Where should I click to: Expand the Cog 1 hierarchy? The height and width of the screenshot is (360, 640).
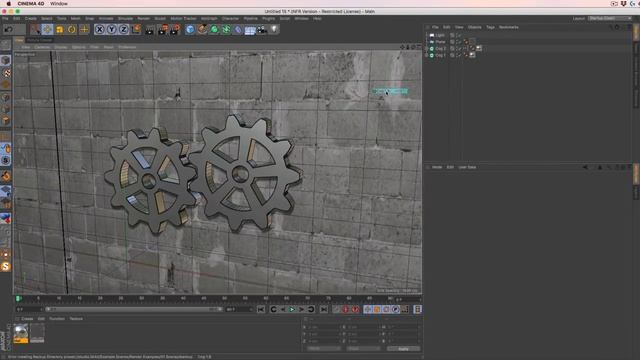point(427,55)
